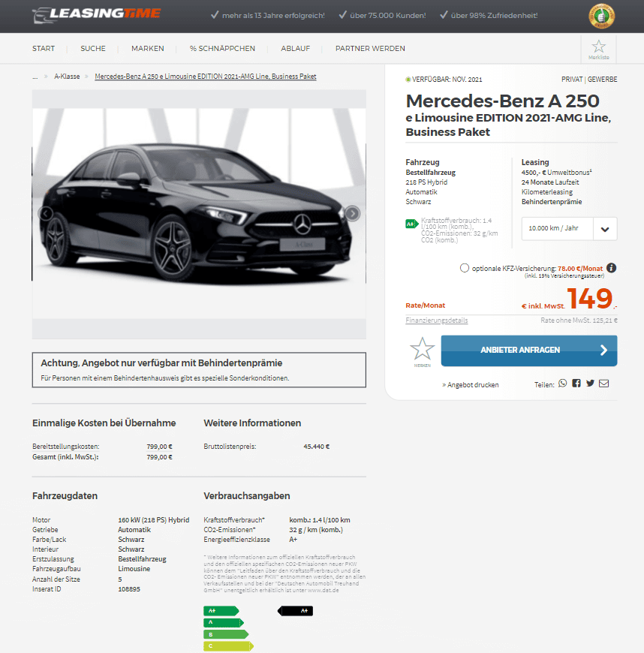Share offer via email envelope icon
The height and width of the screenshot is (653, 644).
(x=604, y=383)
